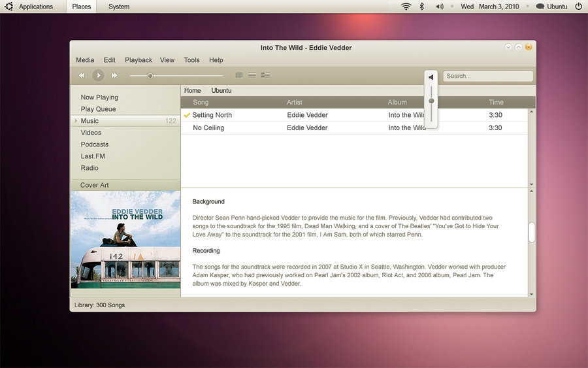The image size is (588, 368).
Task: Open the Ubuntu user chat menu
Action: [x=551, y=7]
